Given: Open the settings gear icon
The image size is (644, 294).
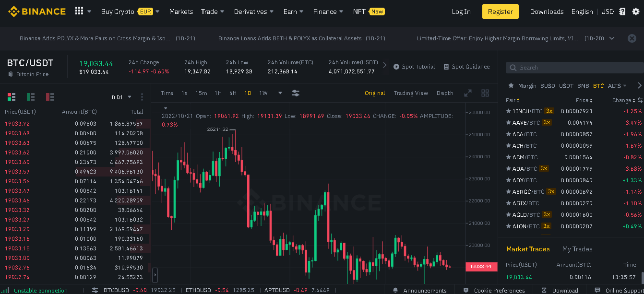Looking at the screenshot, I should coord(636,12).
